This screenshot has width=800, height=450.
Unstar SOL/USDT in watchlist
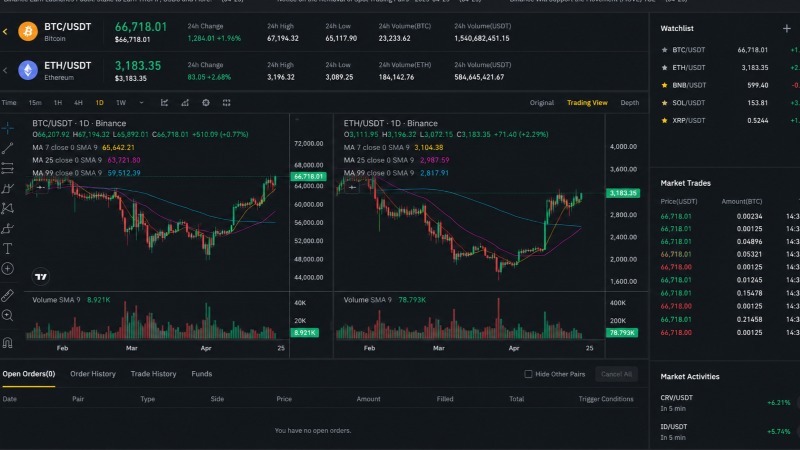pos(664,103)
